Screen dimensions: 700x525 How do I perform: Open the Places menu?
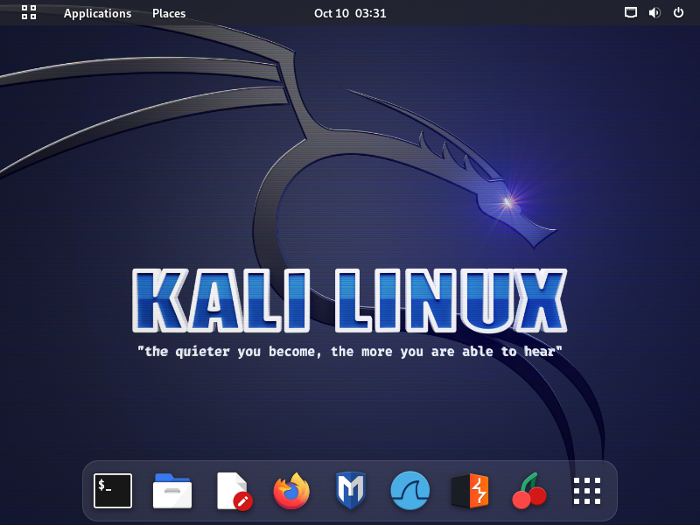tap(169, 13)
